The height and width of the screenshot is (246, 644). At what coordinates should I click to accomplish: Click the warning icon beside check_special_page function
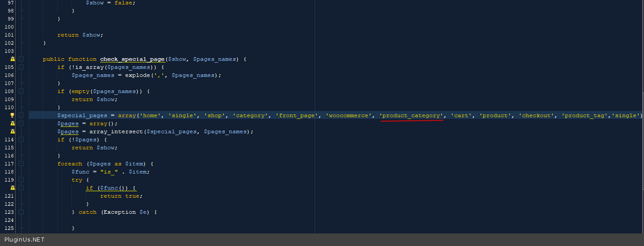[13, 59]
